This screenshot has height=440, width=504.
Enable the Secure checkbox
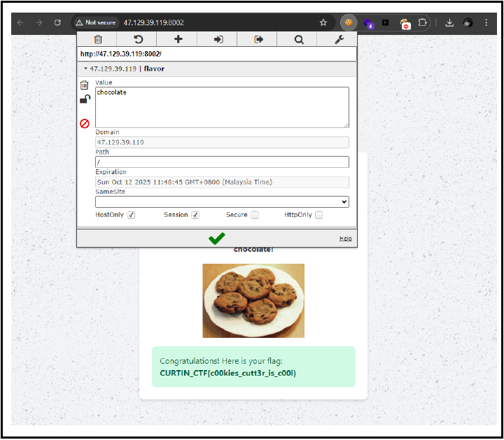pyautogui.click(x=255, y=215)
